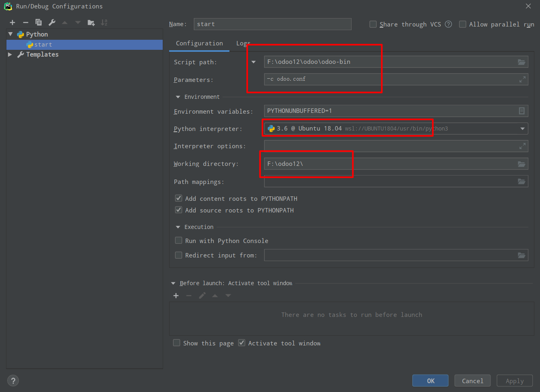The height and width of the screenshot is (392, 540).
Task: Remove the Before launch task
Action: tap(189, 296)
